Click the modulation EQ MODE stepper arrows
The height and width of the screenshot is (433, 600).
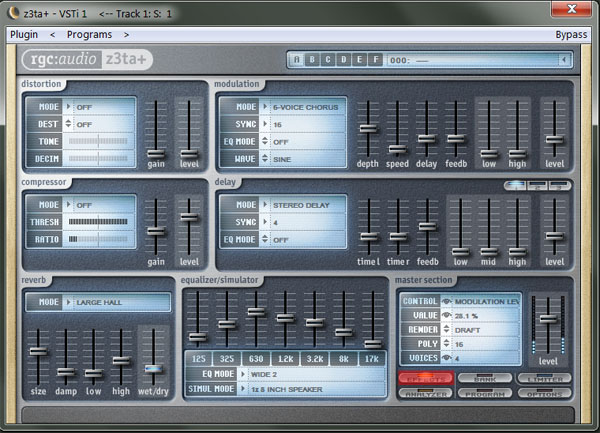[x=265, y=141]
